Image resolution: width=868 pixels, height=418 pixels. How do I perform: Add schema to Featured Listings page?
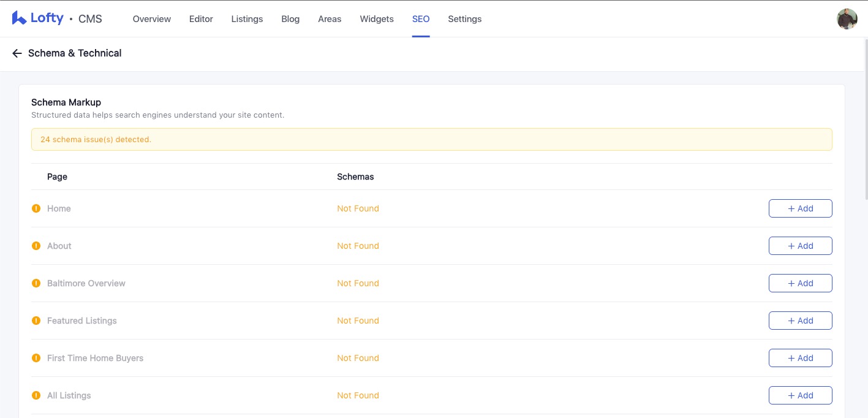click(800, 321)
